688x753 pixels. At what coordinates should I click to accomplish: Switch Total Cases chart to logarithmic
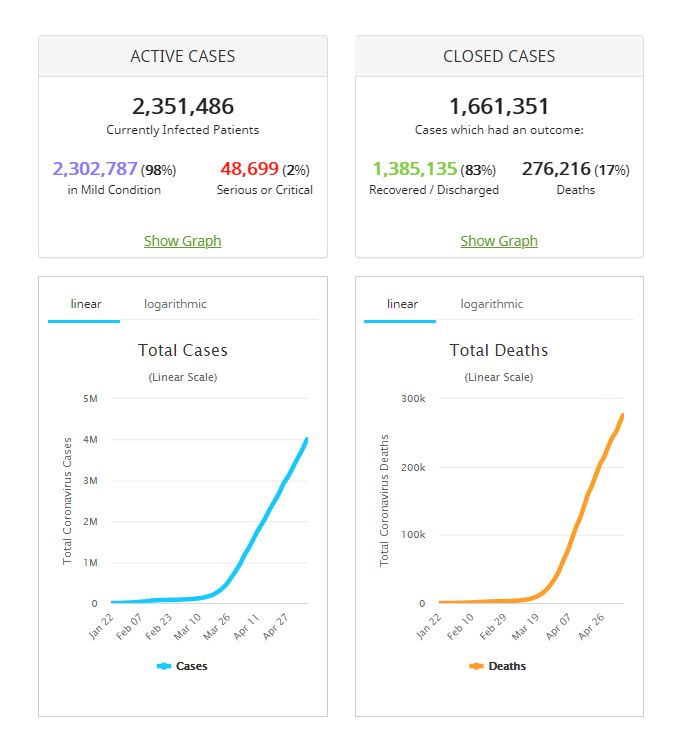tap(175, 304)
